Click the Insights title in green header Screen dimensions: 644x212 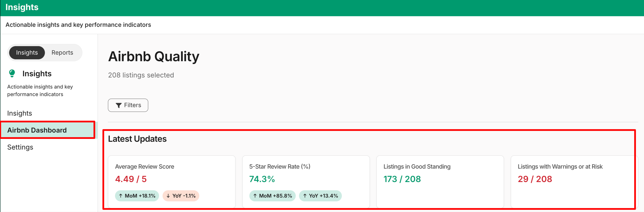pyautogui.click(x=22, y=7)
